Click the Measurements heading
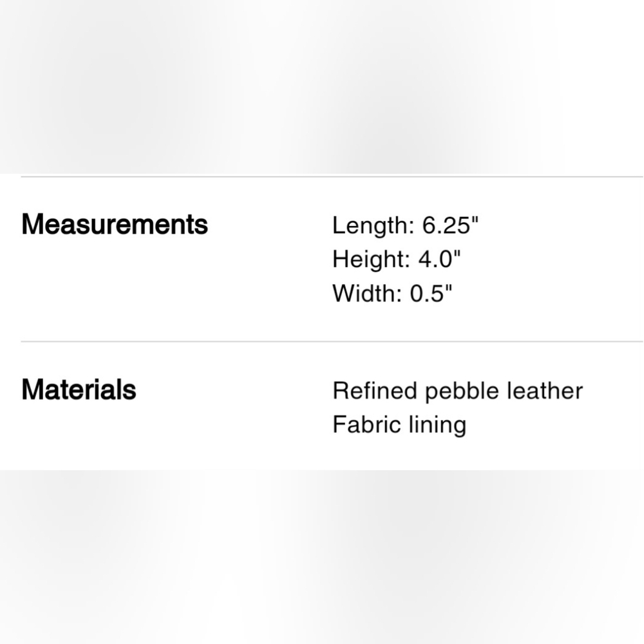644x644 pixels. point(115,225)
